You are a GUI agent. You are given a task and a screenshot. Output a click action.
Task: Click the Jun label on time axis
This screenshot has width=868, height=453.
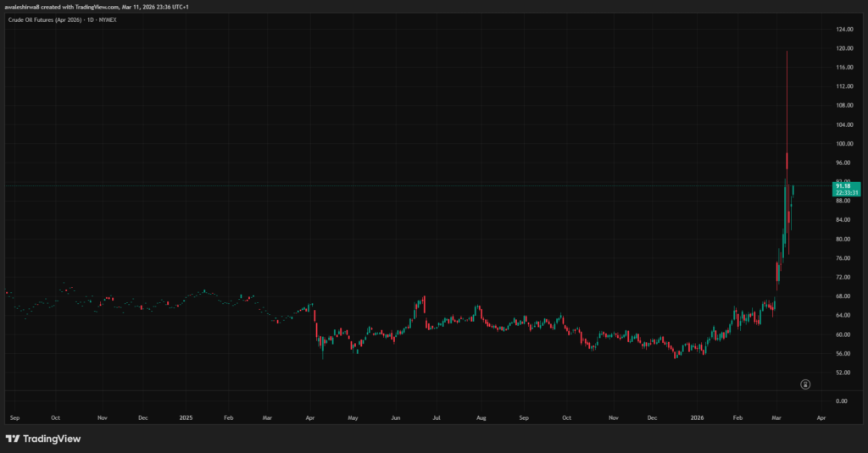(x=395, y=418)
